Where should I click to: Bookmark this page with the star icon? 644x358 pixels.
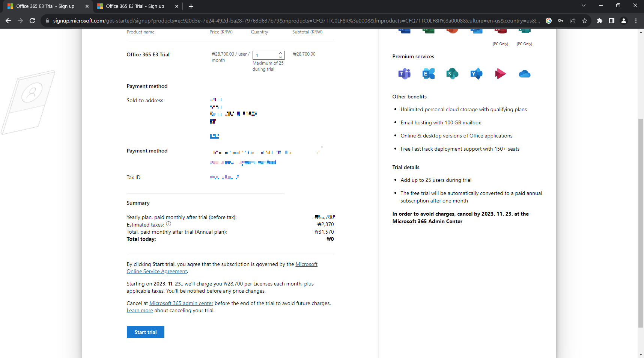[585, 21]
